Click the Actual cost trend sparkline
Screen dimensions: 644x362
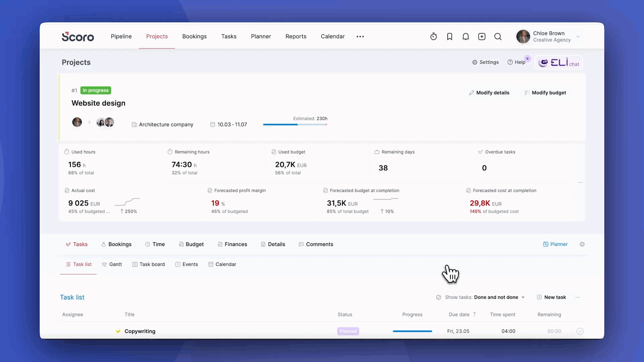127,201
